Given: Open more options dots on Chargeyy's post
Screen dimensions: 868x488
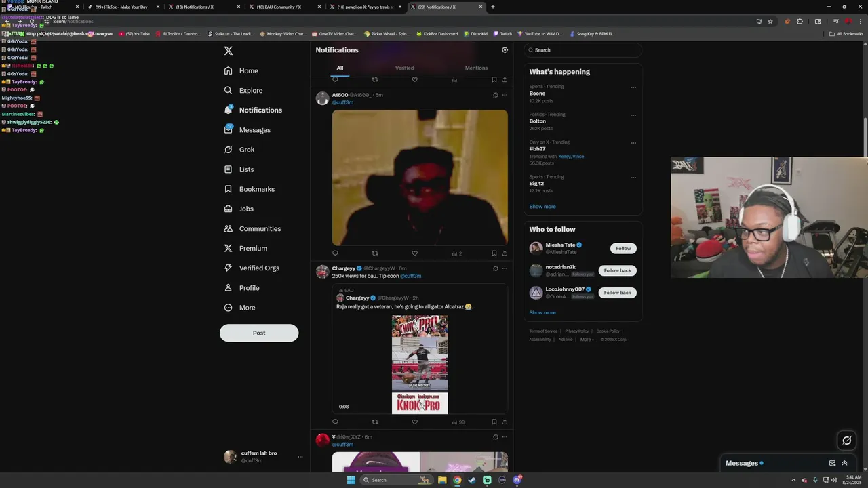Looking at the screenshot, I should pos(505,268).
